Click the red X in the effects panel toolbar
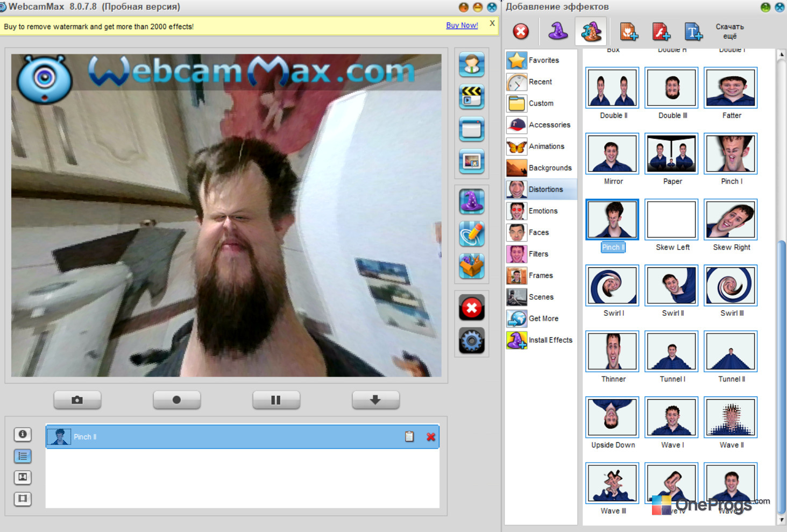787x532 pixels. click(x=521, y=32)
